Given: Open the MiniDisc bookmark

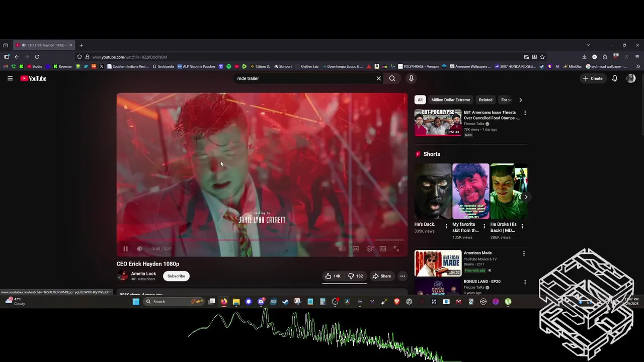Looking at the screenshot, I should pyautogui.click(x=572, y=66).
